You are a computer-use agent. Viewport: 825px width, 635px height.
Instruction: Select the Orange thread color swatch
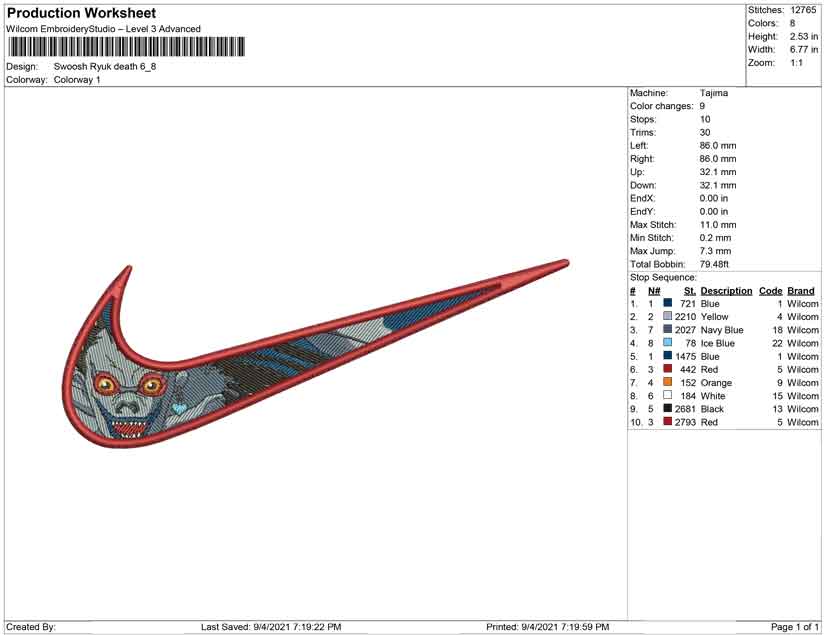point(667,383)
